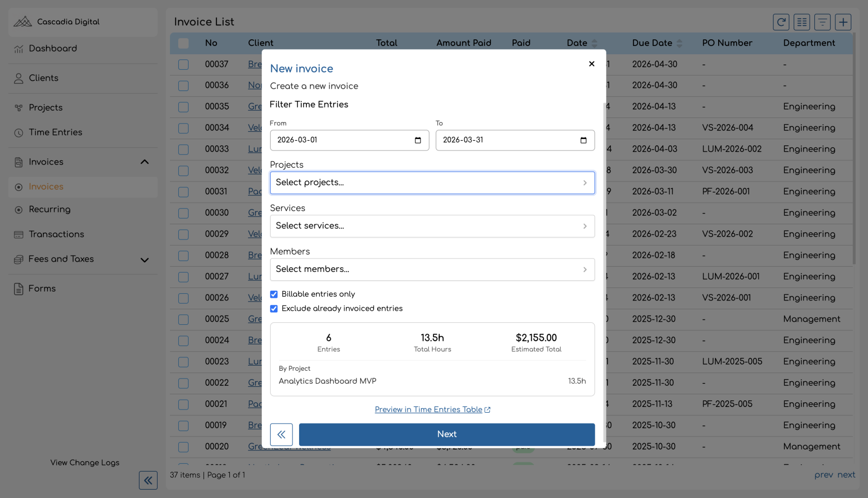Screen dimensions: 868x498
Task: Close the New invoice dialog
Action: click(592, 64)
